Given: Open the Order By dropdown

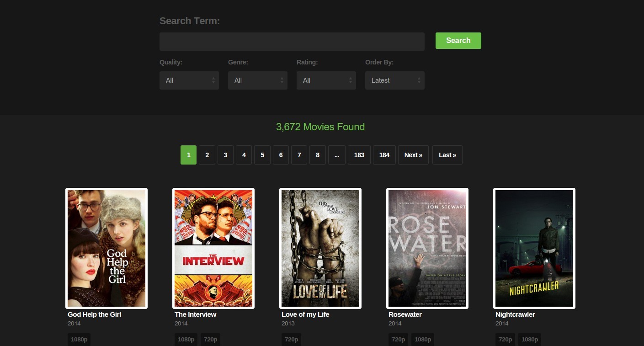Looking at the screenshot, I should [x=395, y=80].
